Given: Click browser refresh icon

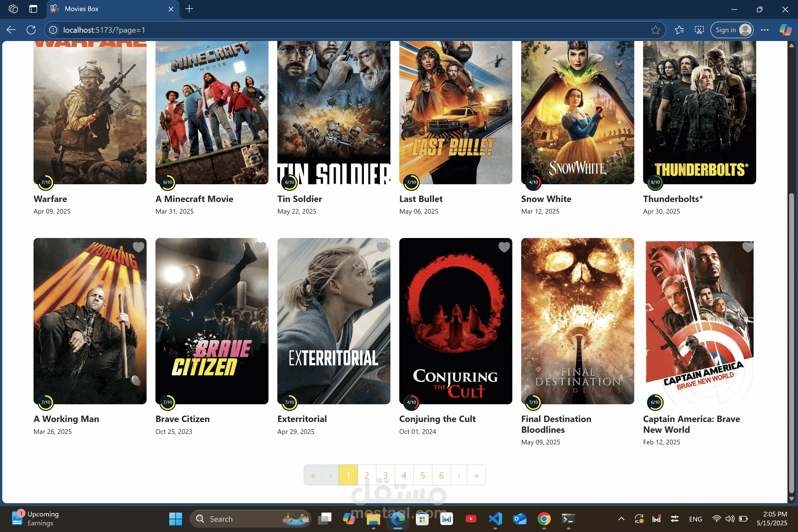Looking at the screenshot, I should (31, 30).
